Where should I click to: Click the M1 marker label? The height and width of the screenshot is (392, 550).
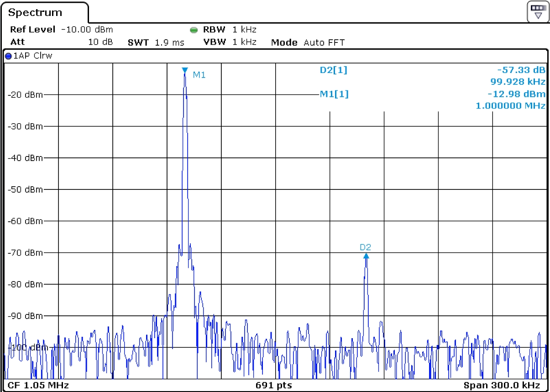point(199,75)
